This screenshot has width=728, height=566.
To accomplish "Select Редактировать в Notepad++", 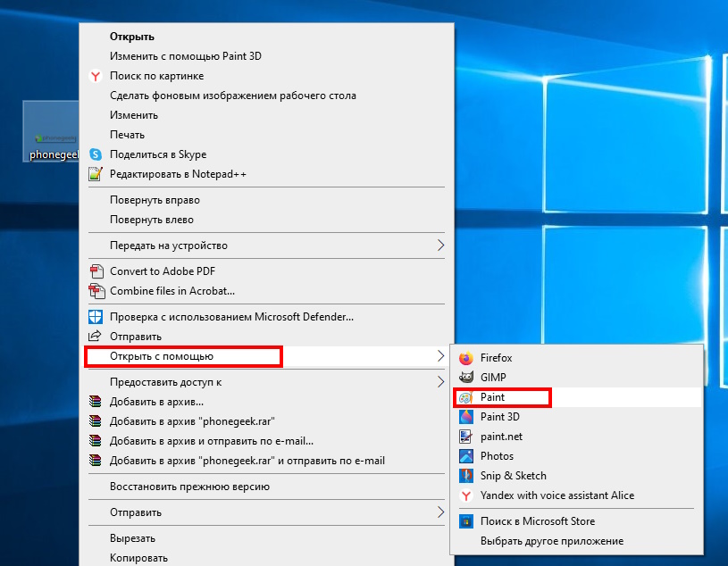I will [x=178, y=174].
